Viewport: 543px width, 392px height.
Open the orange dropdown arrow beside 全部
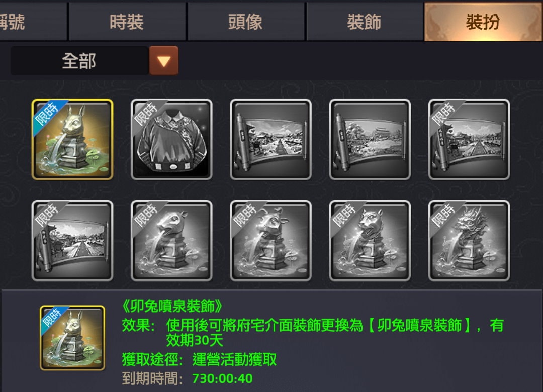click(x=164, y=61)
